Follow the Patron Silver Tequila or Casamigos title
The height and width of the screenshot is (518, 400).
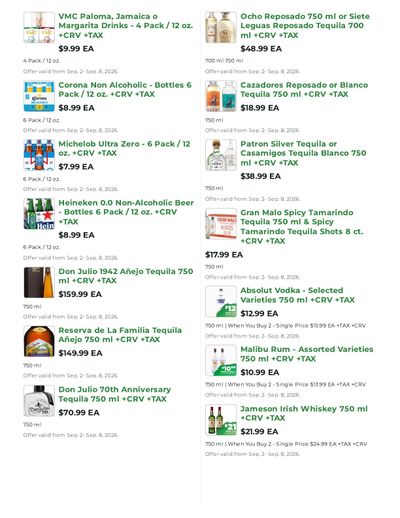[x=303, y=153]
